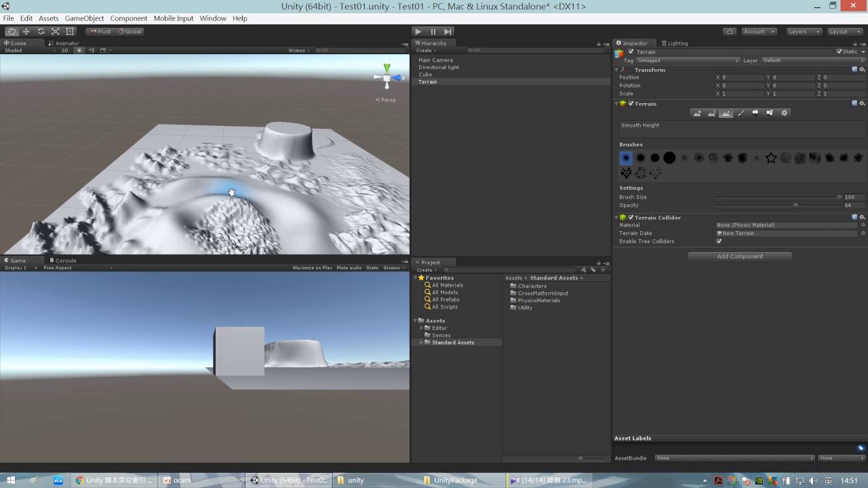
Task: Open the Tag dropdown Untagged
Action: (688, 60)
